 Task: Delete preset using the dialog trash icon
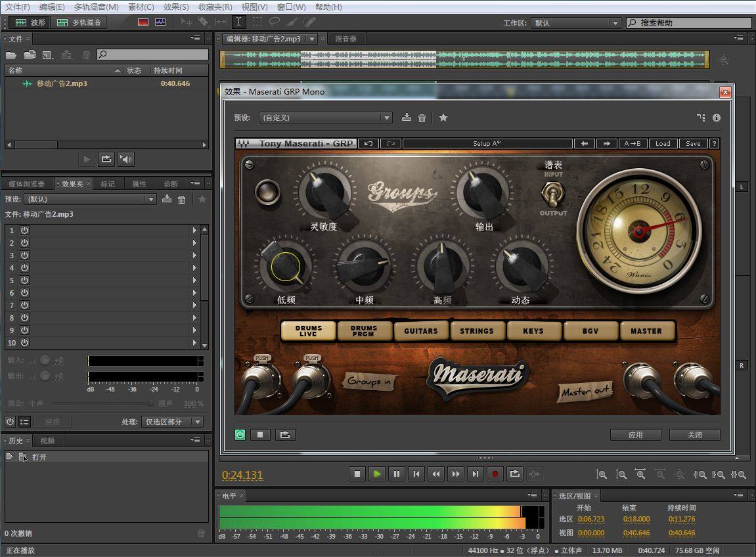pos(422,118)
